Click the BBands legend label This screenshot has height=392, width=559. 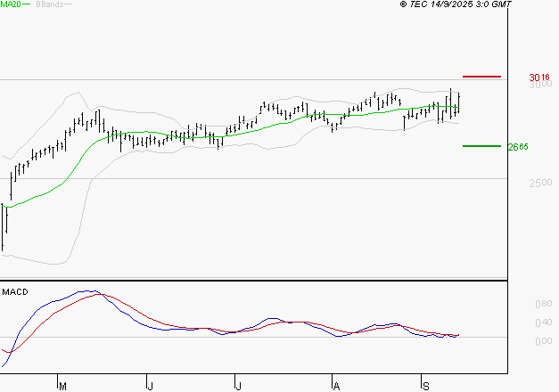pos(50,4)
